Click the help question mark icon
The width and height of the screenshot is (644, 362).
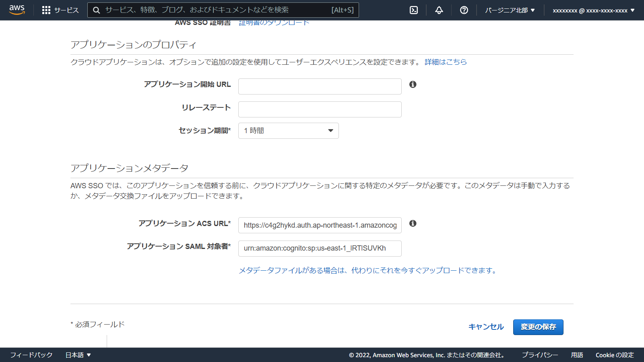tap(464, 10)
